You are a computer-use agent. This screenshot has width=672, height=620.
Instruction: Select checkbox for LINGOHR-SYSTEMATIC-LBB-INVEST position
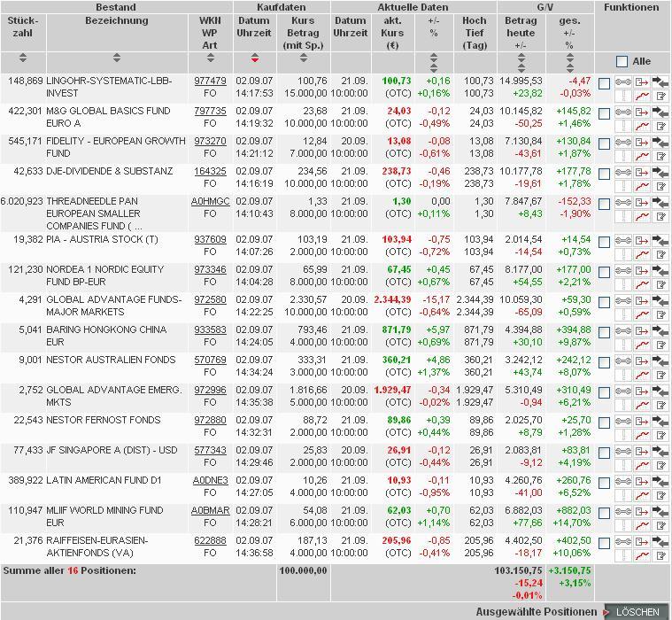tap(604, 83)
